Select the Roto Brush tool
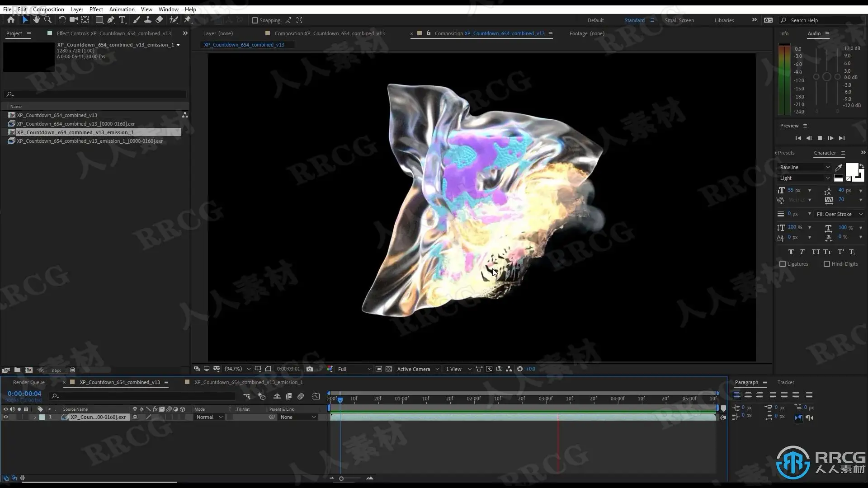868x488 pixels. pos(174,20)
